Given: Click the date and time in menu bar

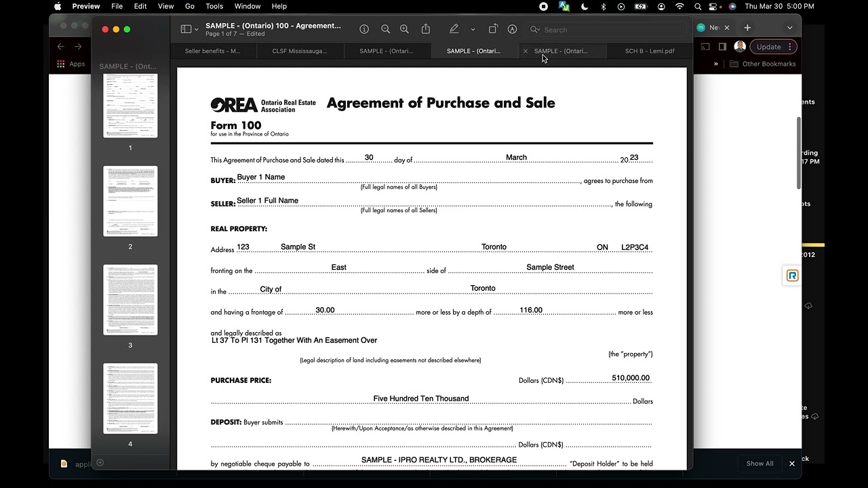Looking at the screenshot, I should click(779, 6).
